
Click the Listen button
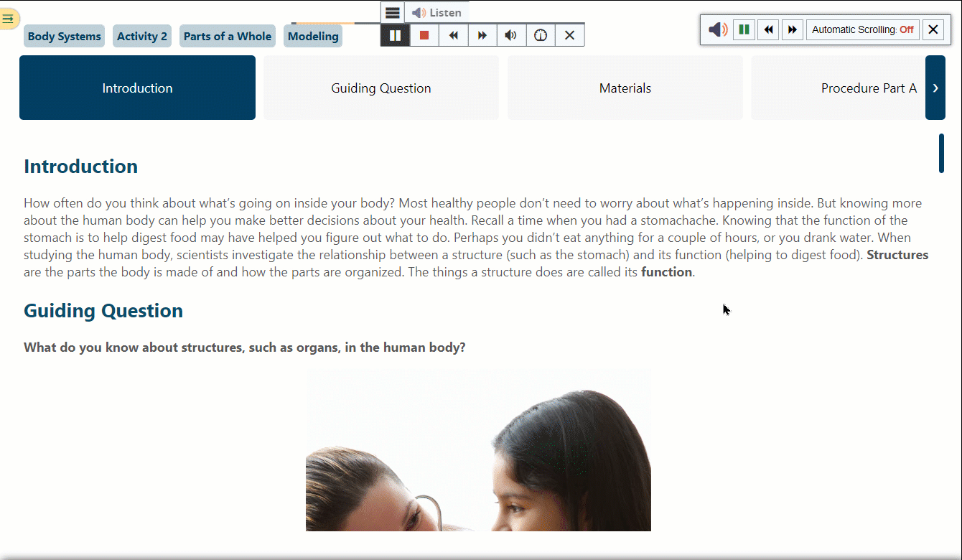[437, 13]
